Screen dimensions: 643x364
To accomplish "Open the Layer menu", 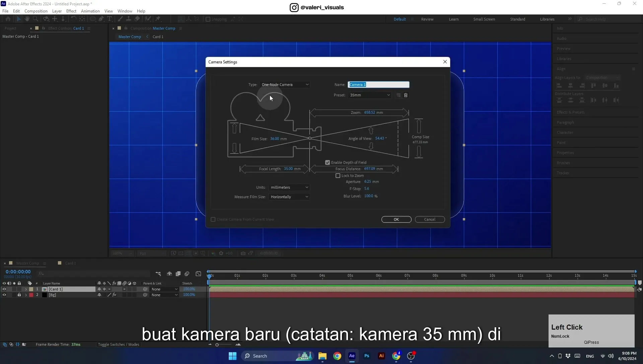I will (57, 11).
